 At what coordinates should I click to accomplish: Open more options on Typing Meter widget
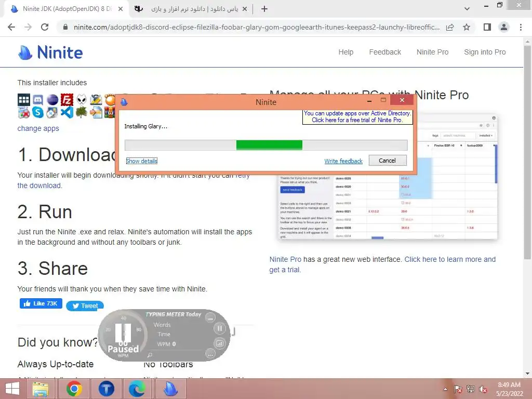[210, 354]
